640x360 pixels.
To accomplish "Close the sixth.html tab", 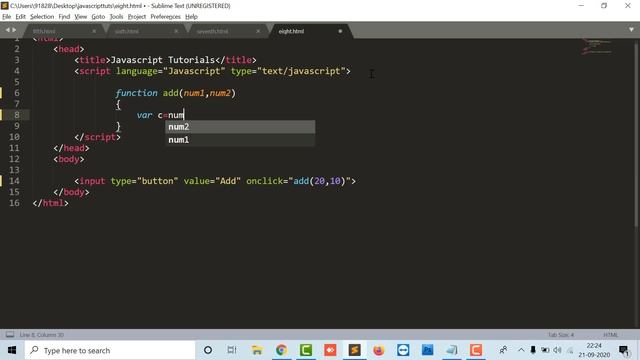I will (x=176, y=31).
